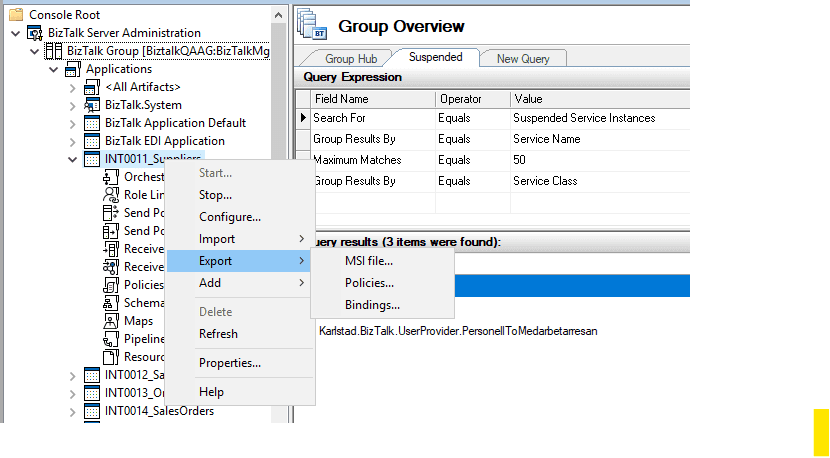Open the Add submenu
This screenshot has width=830, height=458.
coord(240,283)
